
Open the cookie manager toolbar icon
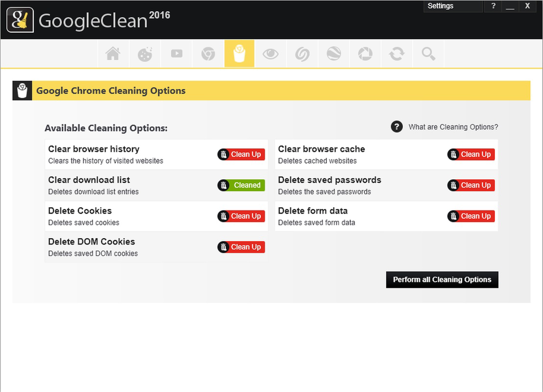point(145,54)
